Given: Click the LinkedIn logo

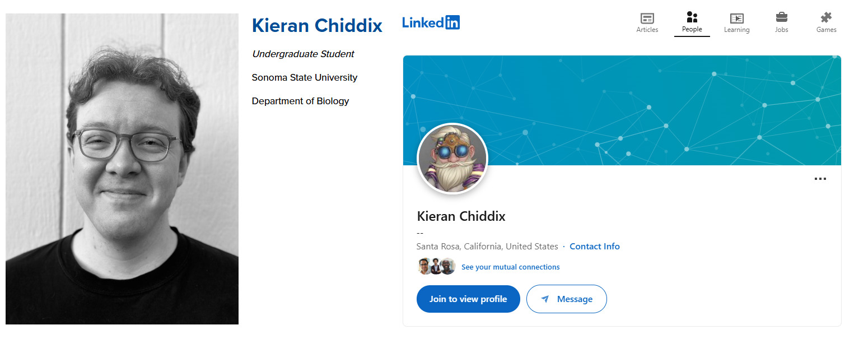Looking at the screenshot, I should point(431,23).
